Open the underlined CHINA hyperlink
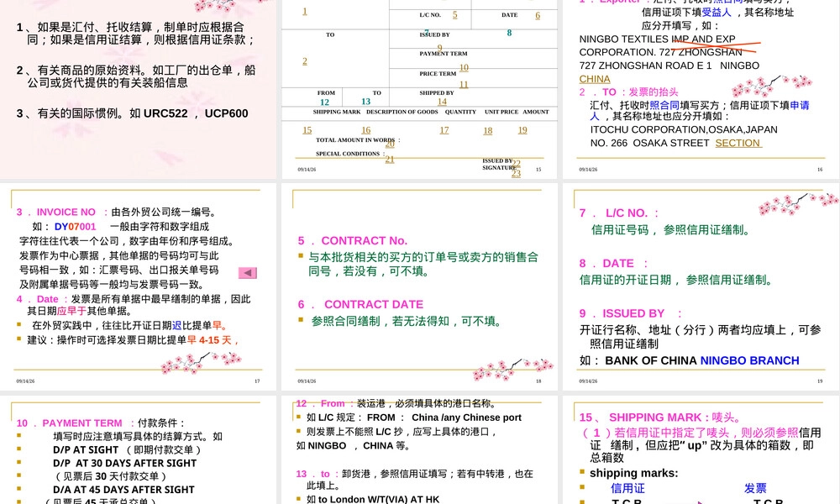The width and height of the screenshot is (840, 504). point(595,79)
